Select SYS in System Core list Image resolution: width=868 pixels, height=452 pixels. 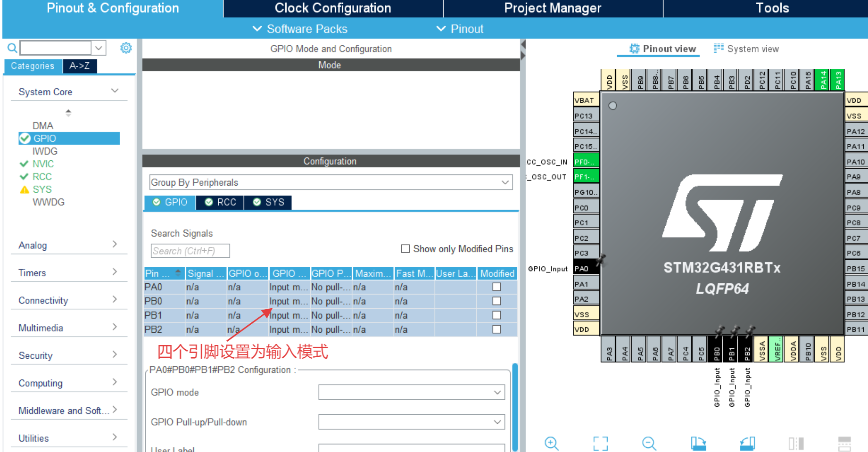click(42, 189)
